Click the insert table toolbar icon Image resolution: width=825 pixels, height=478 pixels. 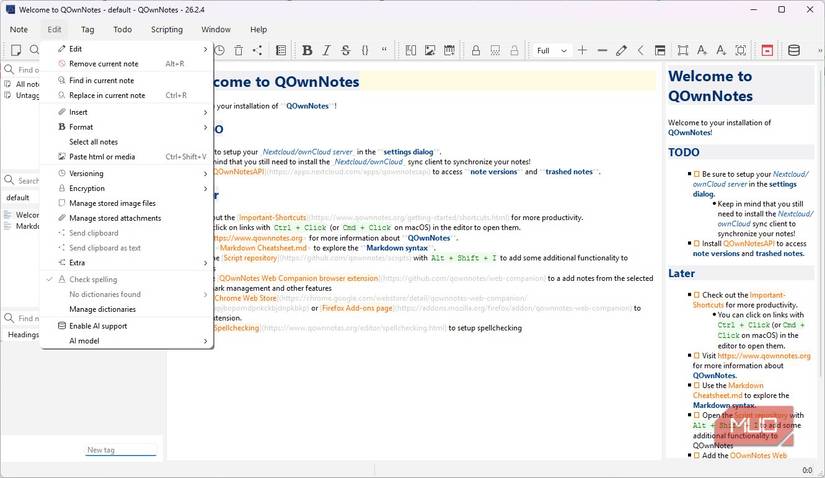pos(449,50)
